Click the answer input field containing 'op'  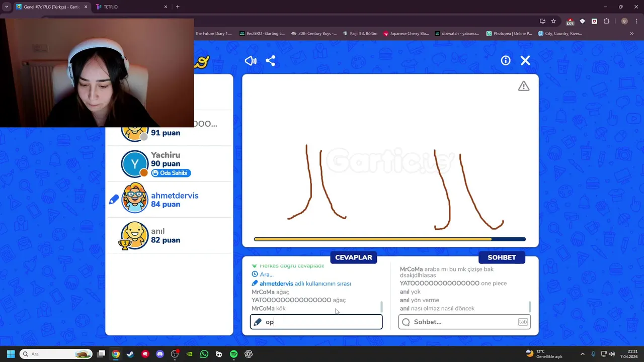tap(316, 322)
